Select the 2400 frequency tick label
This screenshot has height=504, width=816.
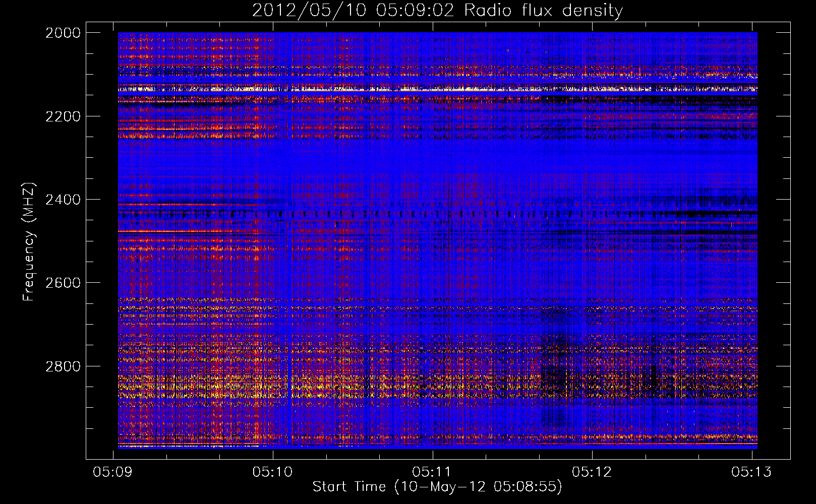click(63, 200)
